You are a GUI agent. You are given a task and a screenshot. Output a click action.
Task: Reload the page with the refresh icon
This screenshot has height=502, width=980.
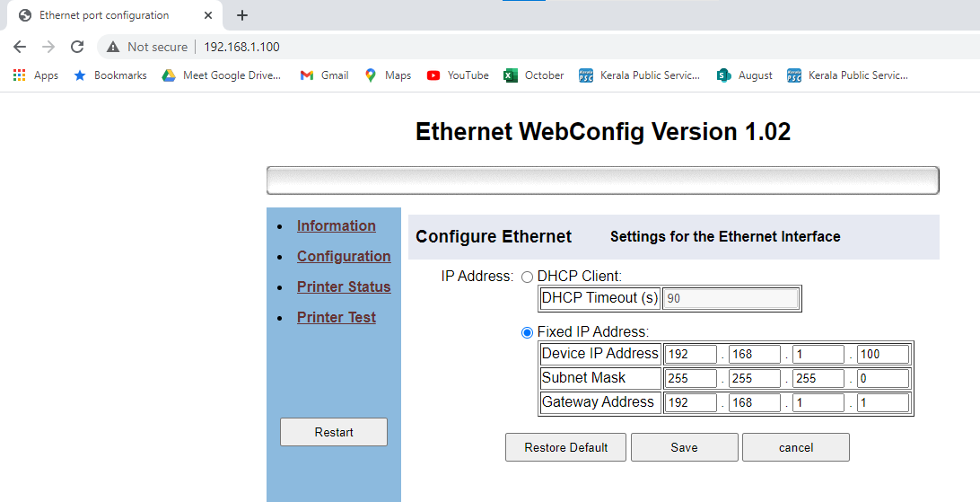pyautogui.click(x=77, y=47)
